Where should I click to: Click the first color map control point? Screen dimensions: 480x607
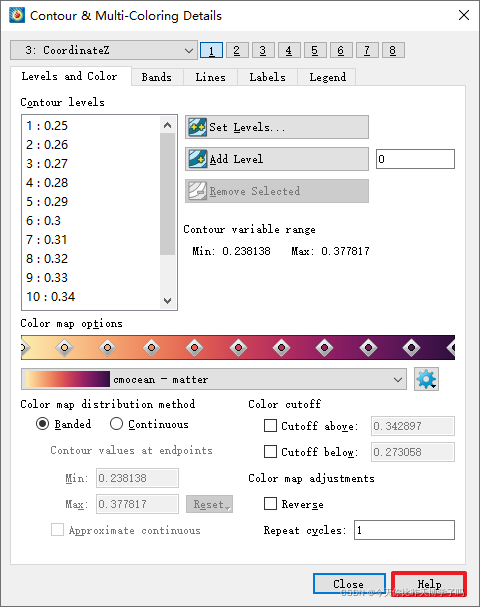[x=24, y=348]
